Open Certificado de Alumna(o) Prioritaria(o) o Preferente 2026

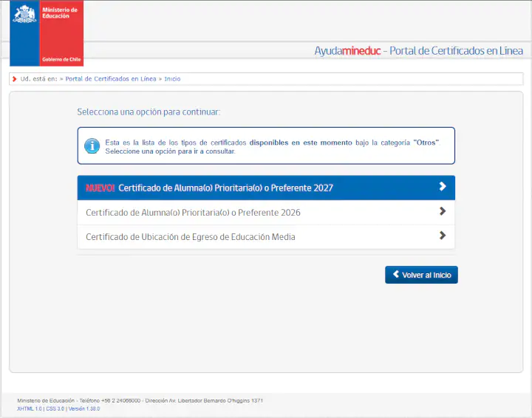click(x=266, y=213)
